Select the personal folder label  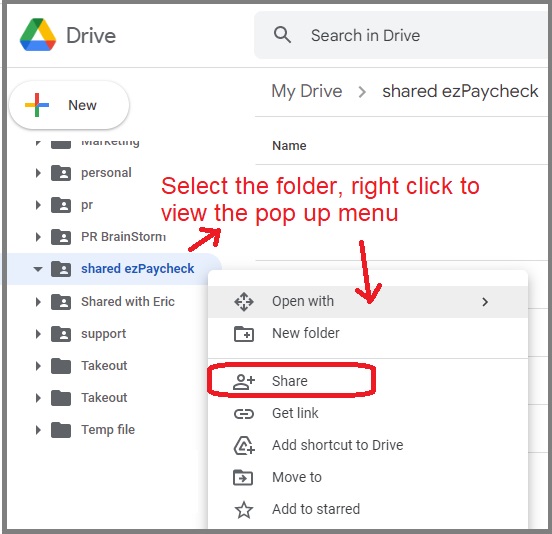click(x=106, y=173)
